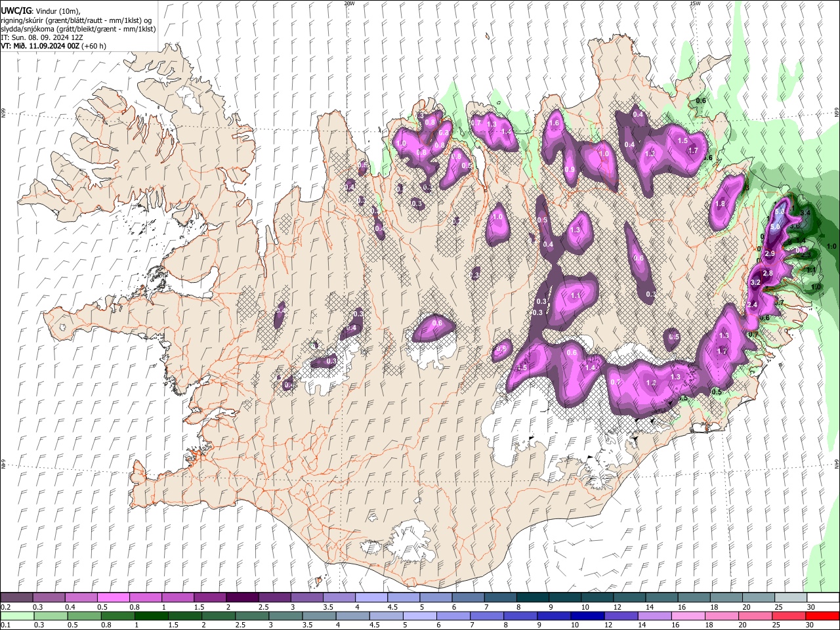Viewport: 840px width, 630px height.
Task: Select the '2.8' precipitation value label
Action: click(x=768, y=274)
